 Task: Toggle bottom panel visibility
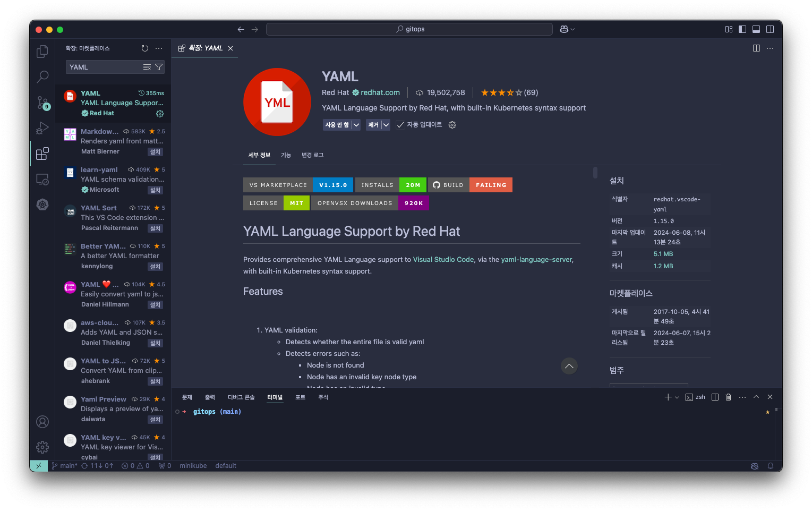coord(756,29)
